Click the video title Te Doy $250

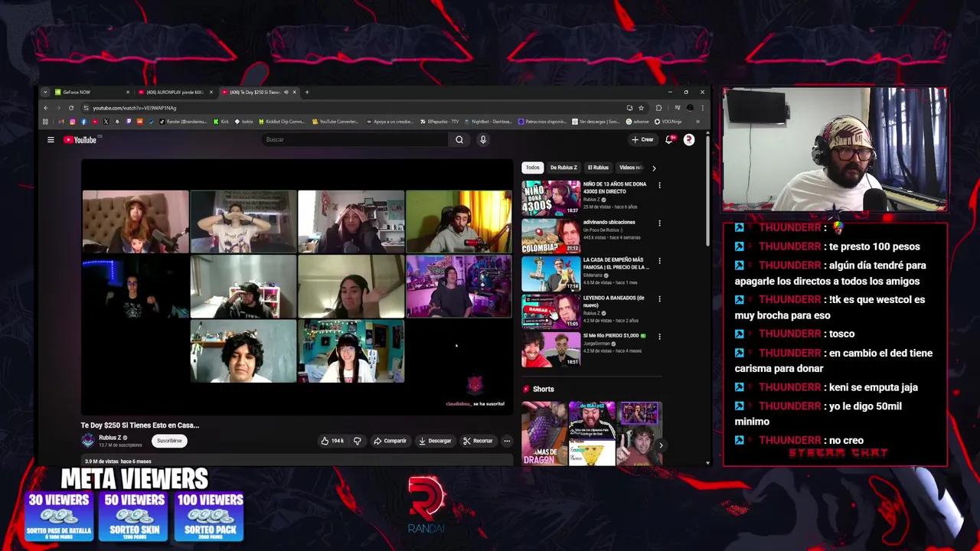140,425
